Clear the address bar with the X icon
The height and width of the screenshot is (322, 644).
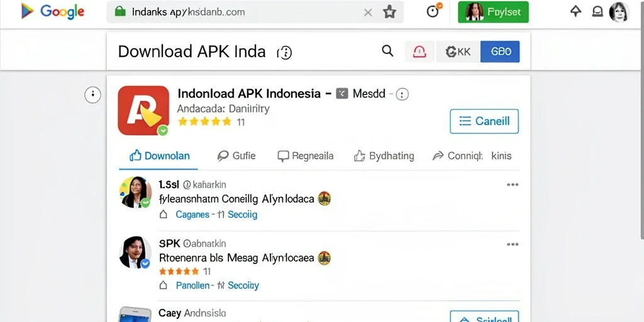368,13
